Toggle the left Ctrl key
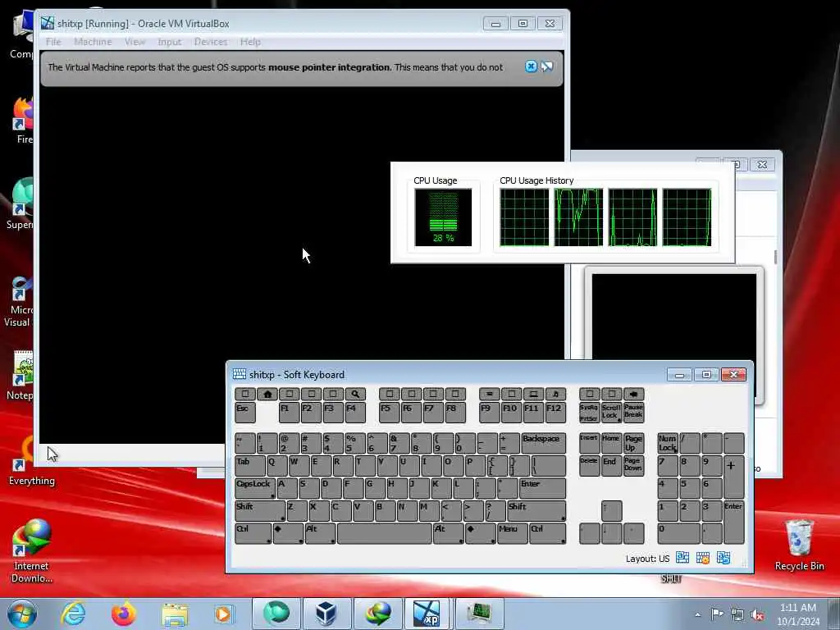The image size is (840, 630). 253,533
